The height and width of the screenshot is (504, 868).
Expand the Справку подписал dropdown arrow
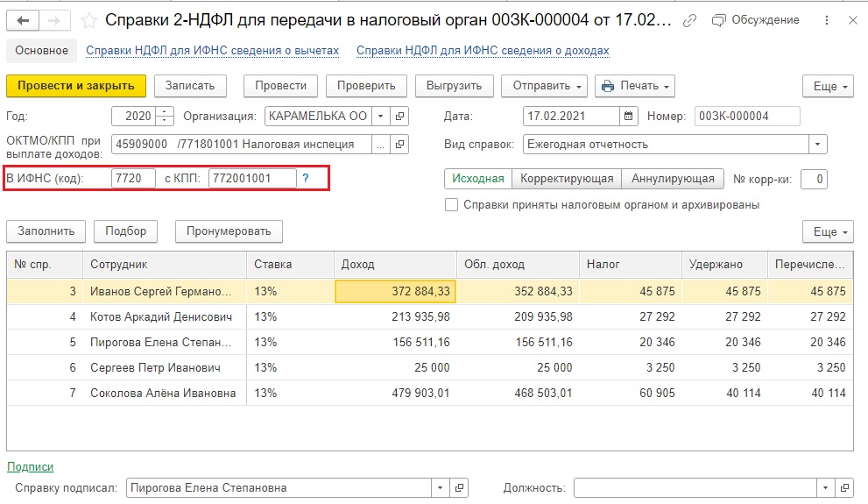440,488
